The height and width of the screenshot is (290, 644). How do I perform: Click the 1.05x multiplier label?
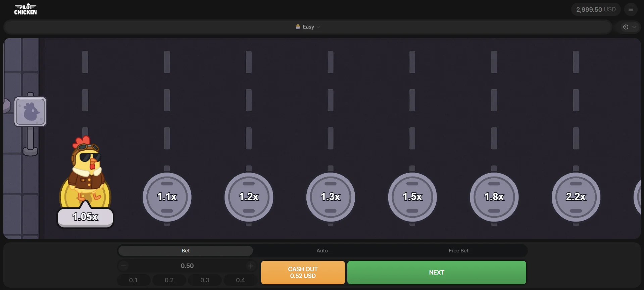pyautogui.click(x=85, y=217)
